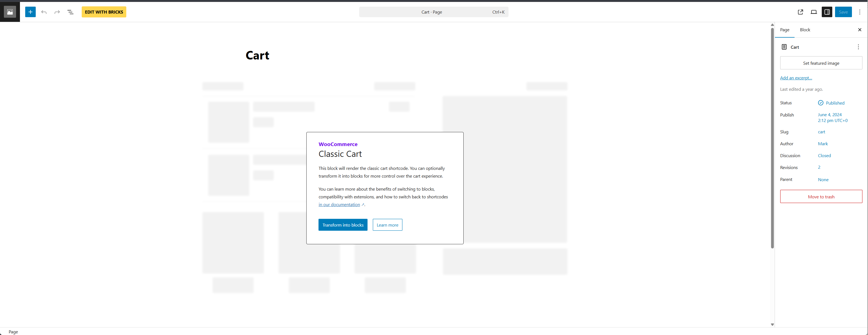Click the editor vertical scrollbar

pos(772,138)
